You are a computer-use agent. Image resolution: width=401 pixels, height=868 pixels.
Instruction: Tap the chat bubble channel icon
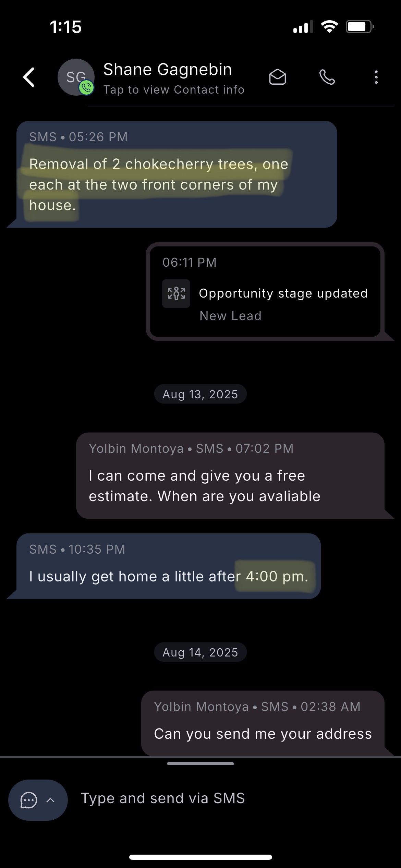[29, 800]
